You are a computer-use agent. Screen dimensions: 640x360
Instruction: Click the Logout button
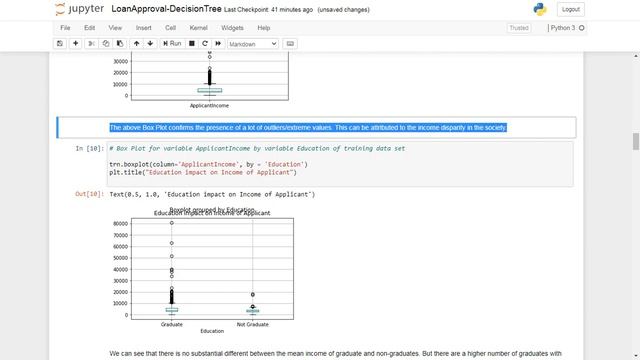tap(571, 9)
